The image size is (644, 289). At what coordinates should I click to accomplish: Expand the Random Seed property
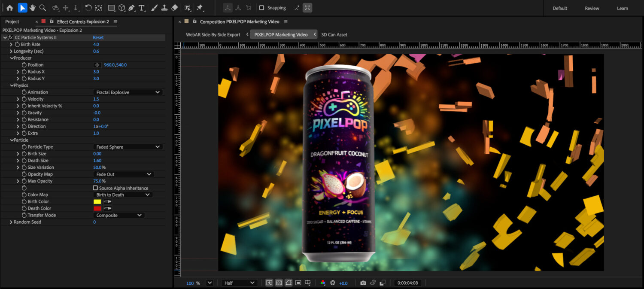click(x=11, y=222)
